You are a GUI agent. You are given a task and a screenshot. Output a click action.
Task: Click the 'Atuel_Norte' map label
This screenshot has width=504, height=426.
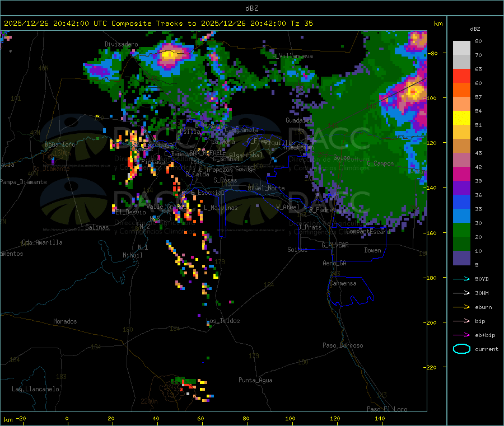tap(266, 188)
